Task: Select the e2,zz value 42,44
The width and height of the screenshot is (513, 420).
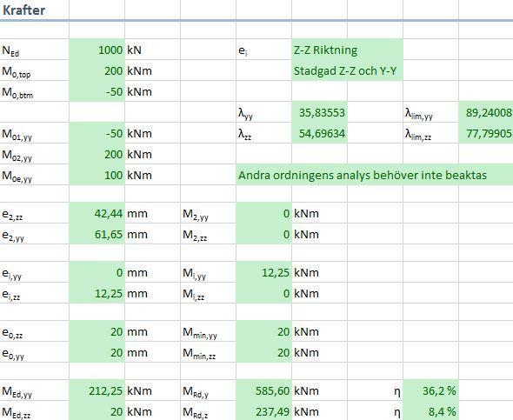Action: point(97,213)
